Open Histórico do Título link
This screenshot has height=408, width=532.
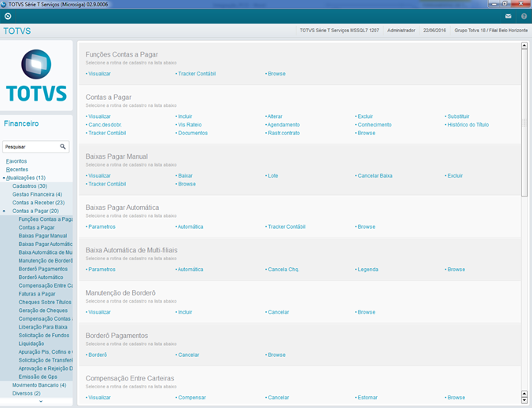click(468, 125)
